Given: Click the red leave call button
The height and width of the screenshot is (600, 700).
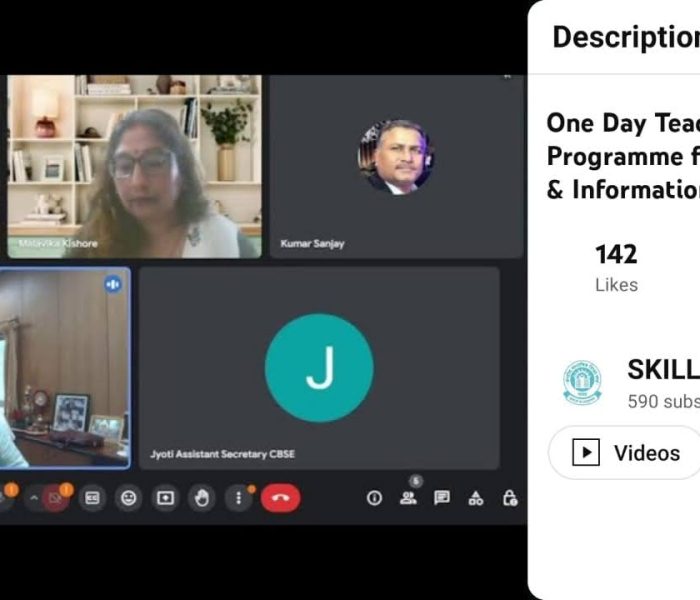Looking at the screenshot, I should (x=280, y=497).
